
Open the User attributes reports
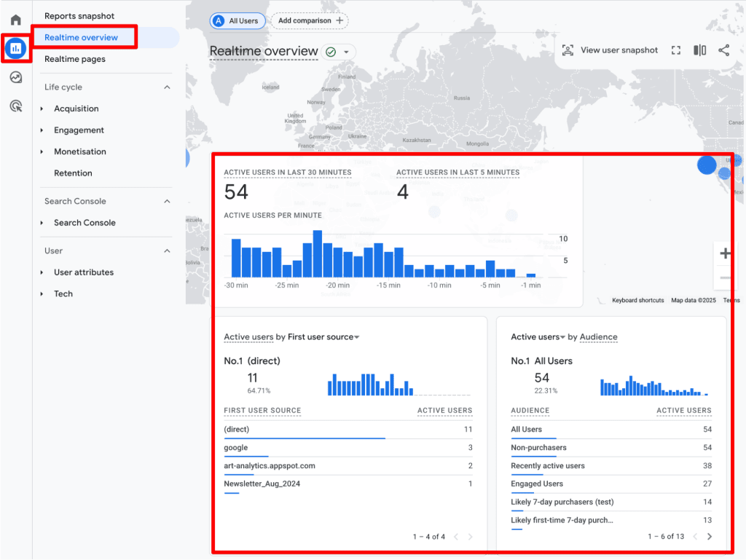(x=84, y=272)
